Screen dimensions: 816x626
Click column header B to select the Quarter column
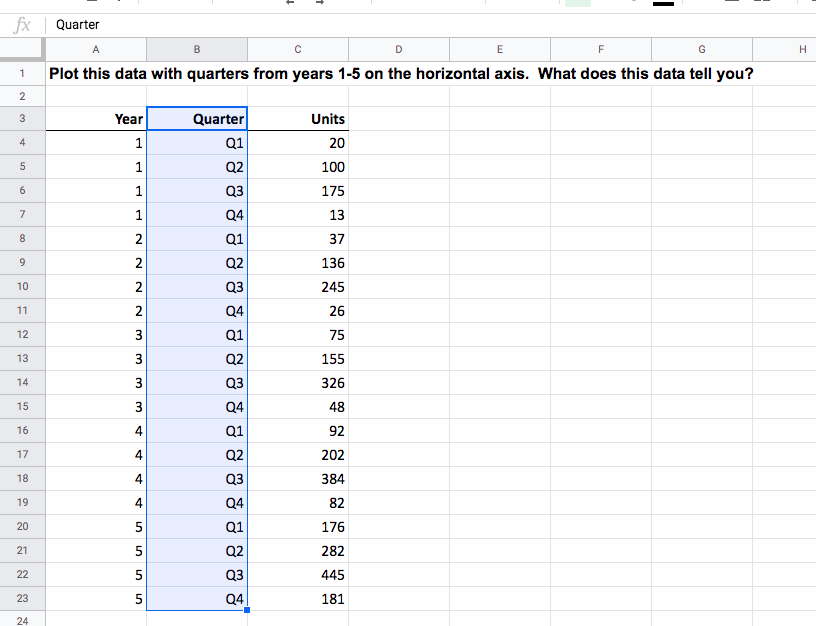(x=196, y=47)
